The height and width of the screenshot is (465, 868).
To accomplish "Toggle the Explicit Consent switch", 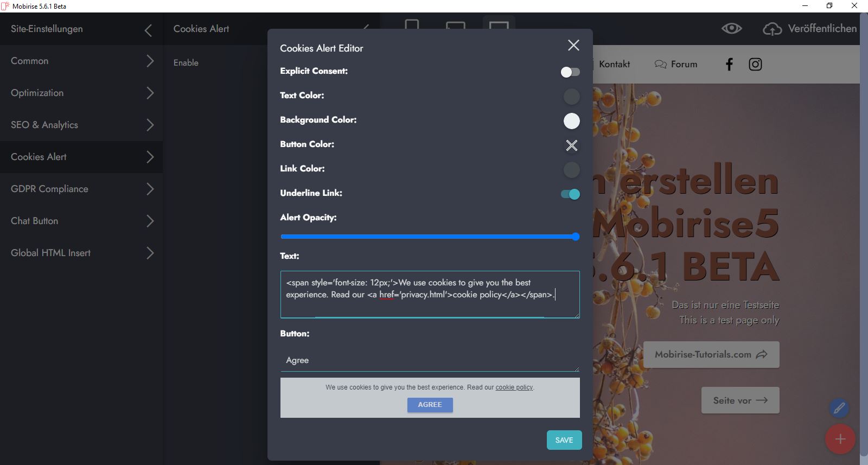I will point(570,72).
